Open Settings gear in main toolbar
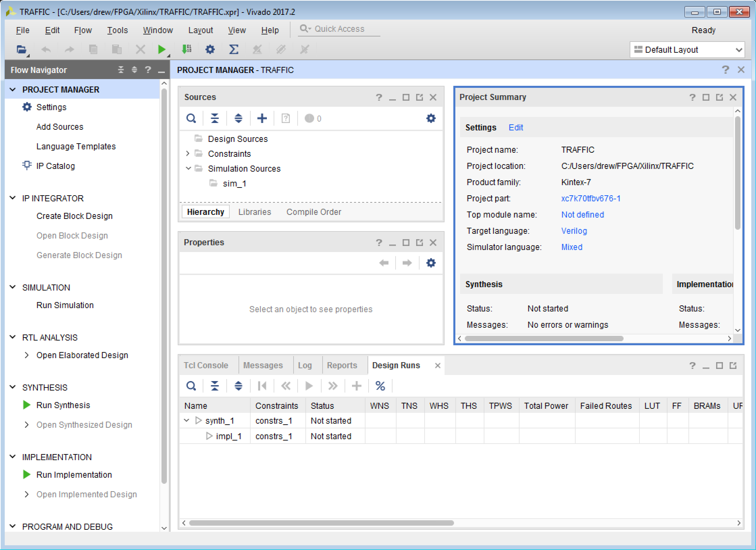 coord(210,50)
